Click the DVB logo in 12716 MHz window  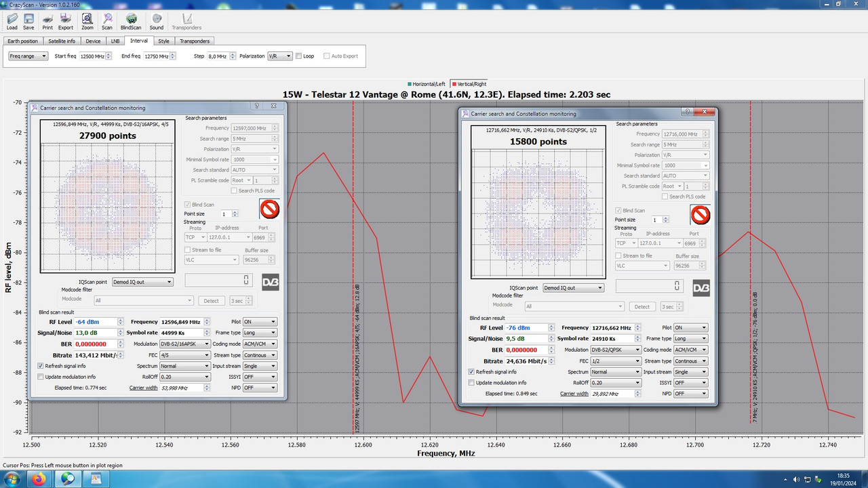(701, 288)
